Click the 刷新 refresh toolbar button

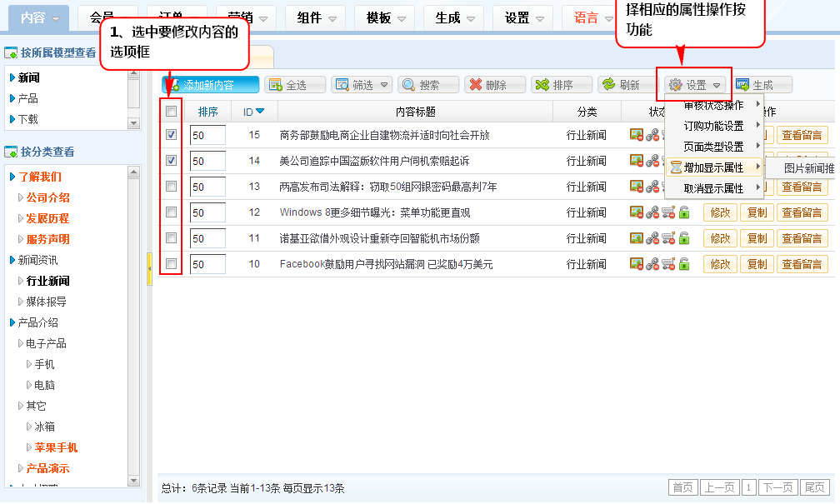628,85
